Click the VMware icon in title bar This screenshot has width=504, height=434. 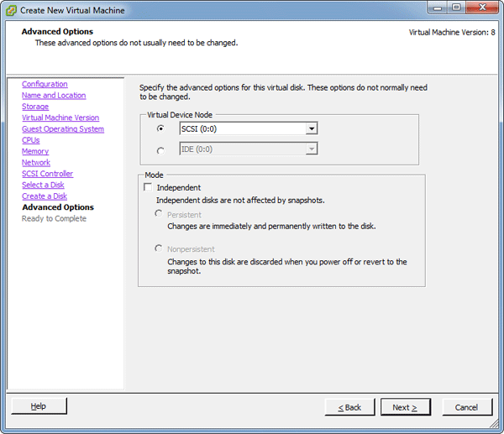coord(11,9)
